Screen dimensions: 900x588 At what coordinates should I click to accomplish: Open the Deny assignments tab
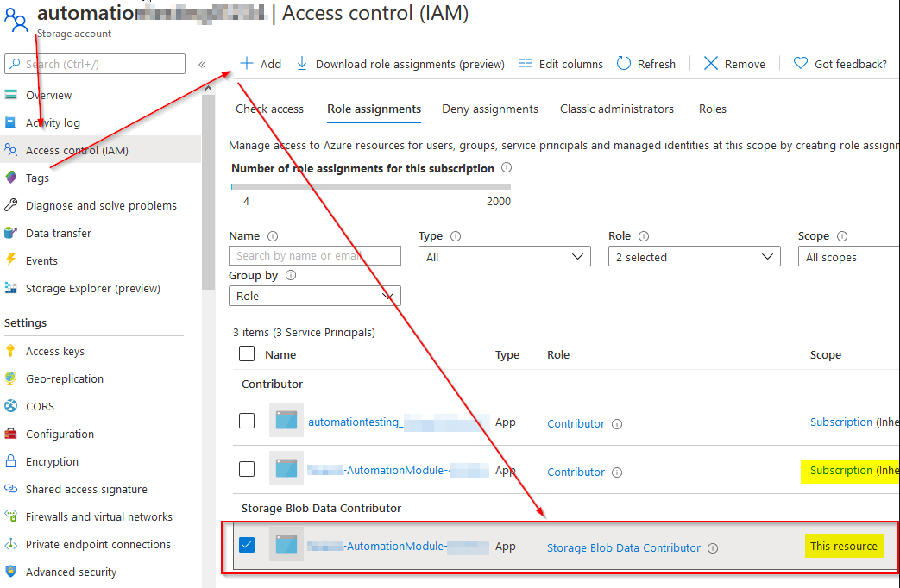tap(490, 109)
